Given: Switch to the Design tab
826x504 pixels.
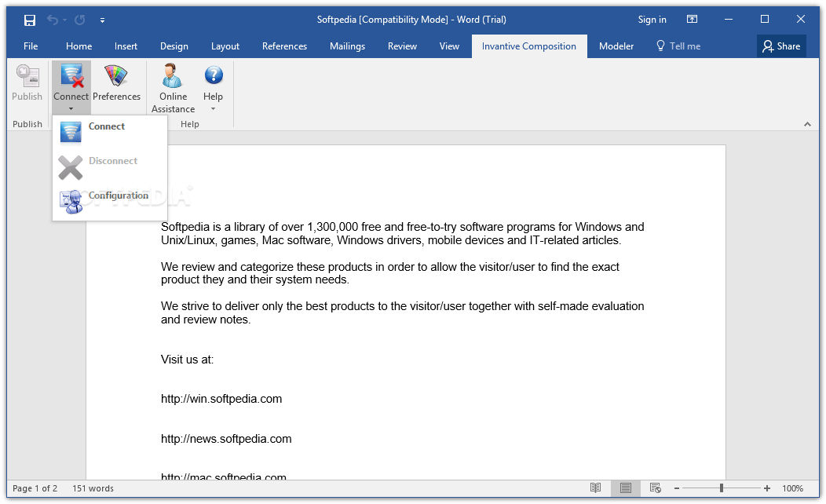Looking at the screenshot, I should tap(174, 46).
